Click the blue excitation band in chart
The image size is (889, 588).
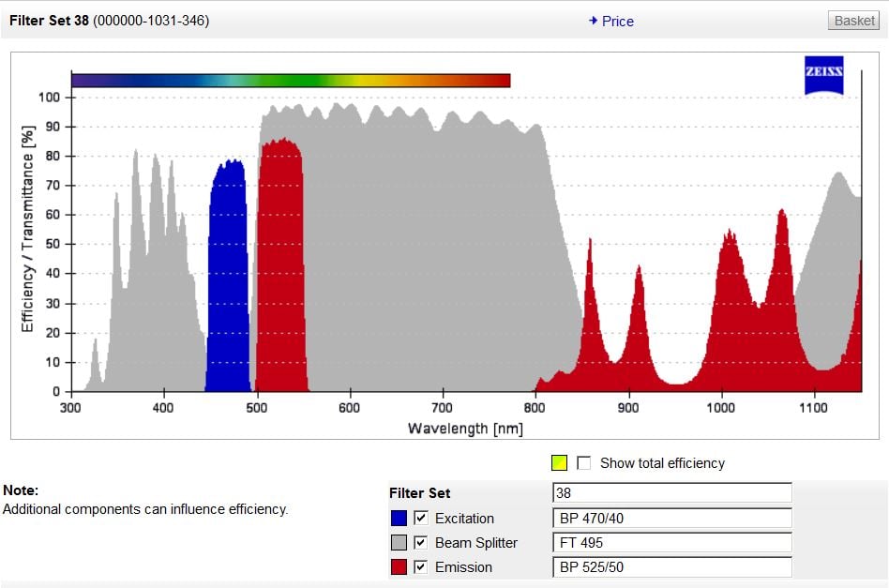tap(227, 281)
